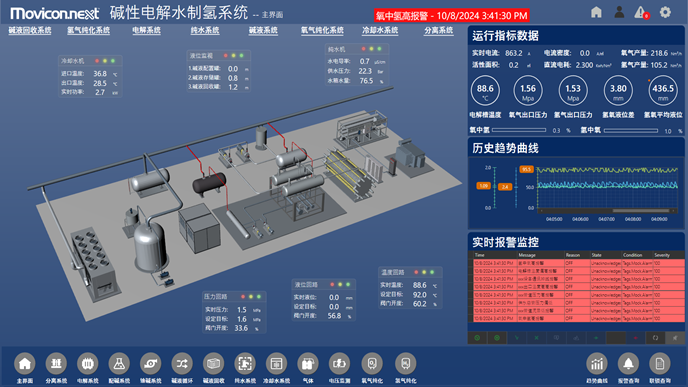The width and height of the screenshot is (688, 387).
Task: Open the 氢气纯化 icon in bottom bar
Action: tap(405, 364)
